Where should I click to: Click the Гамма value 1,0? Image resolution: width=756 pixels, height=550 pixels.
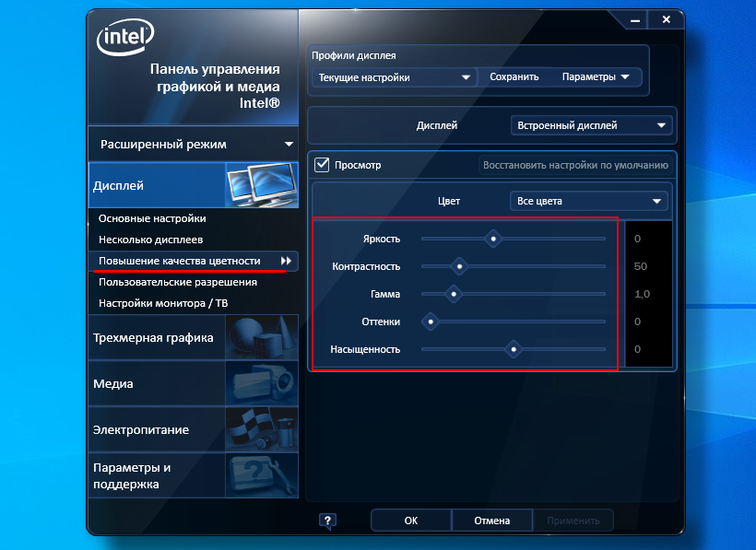click(642, 294)
